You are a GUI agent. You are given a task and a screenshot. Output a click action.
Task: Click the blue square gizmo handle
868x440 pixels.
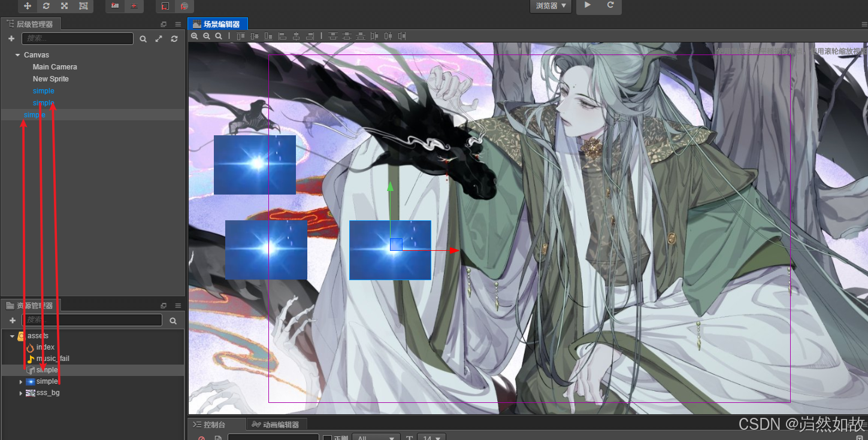(x=396, y=244)
